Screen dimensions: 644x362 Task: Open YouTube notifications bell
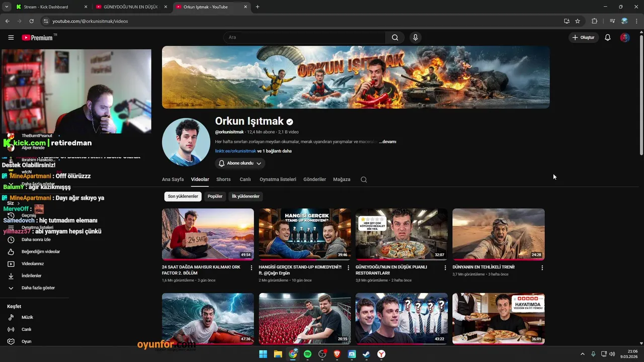[x=608, y=38]
